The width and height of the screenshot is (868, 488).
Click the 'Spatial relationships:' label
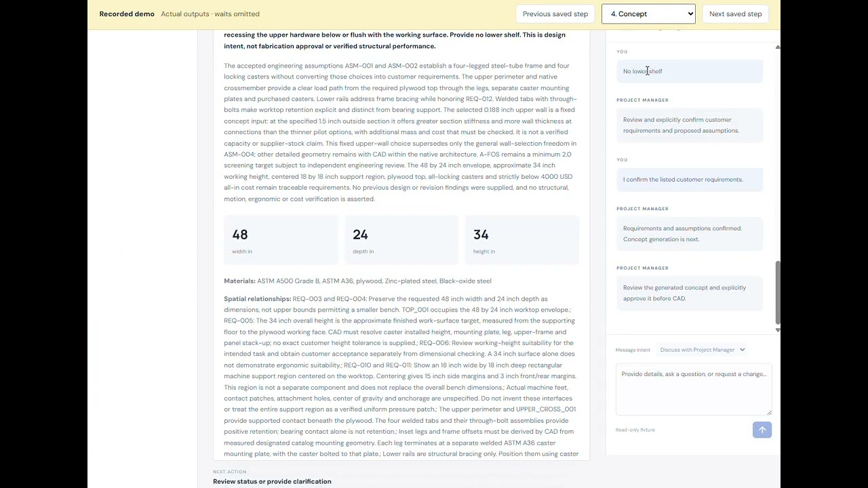(x=257, y=299)
